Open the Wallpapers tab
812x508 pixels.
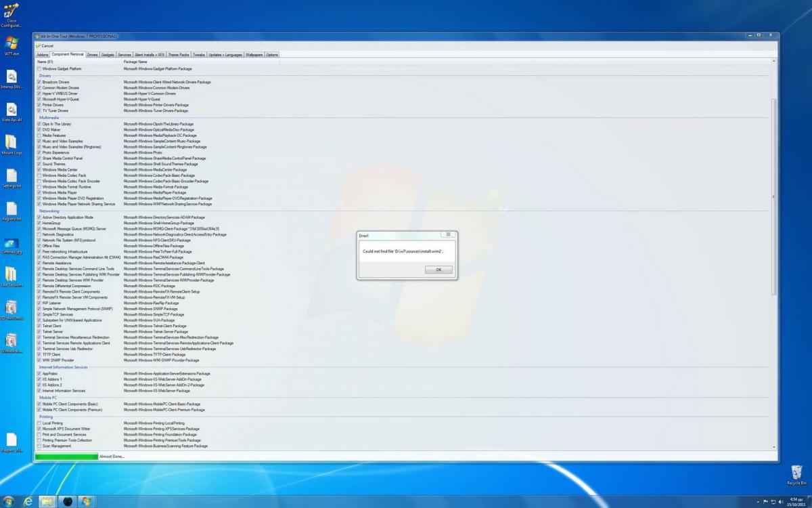tap(254, 54)
